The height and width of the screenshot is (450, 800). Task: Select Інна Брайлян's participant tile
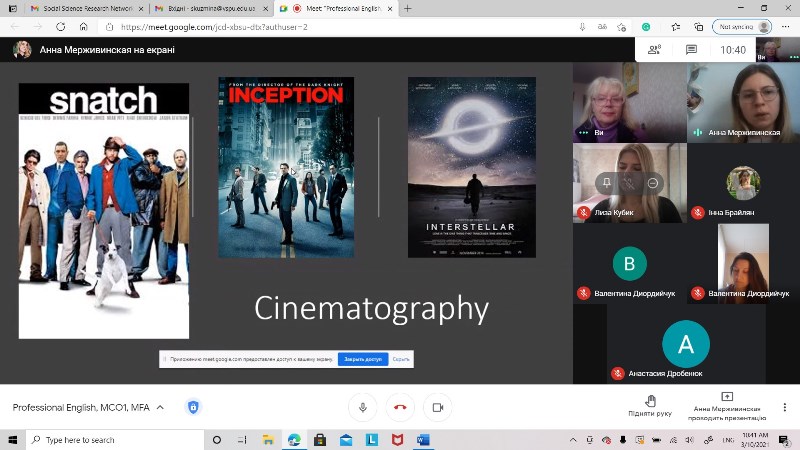(743, 183)
